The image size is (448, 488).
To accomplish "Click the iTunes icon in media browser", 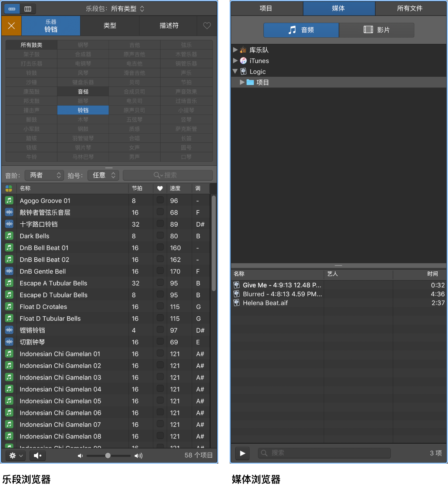I will 243,61.
